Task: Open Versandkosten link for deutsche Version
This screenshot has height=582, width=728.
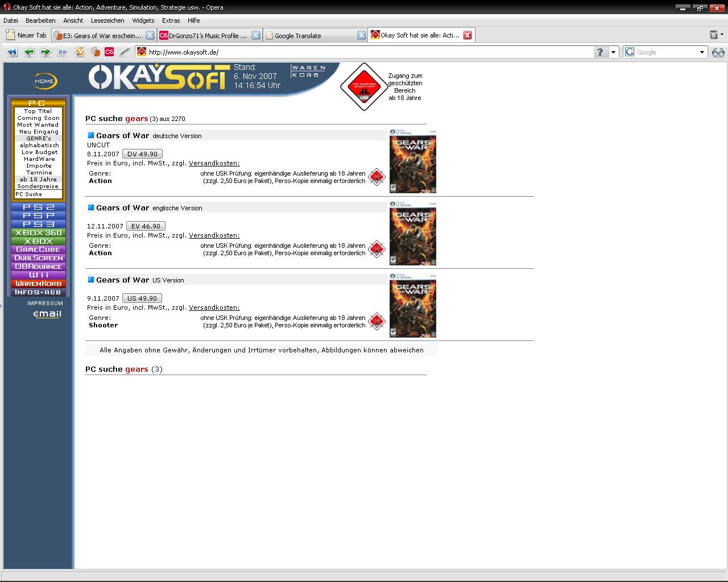Action: [214, 164]
